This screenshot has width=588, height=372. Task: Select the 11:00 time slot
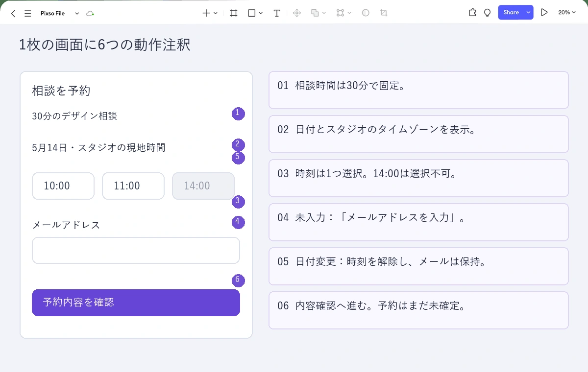click(x=133, y=186)
